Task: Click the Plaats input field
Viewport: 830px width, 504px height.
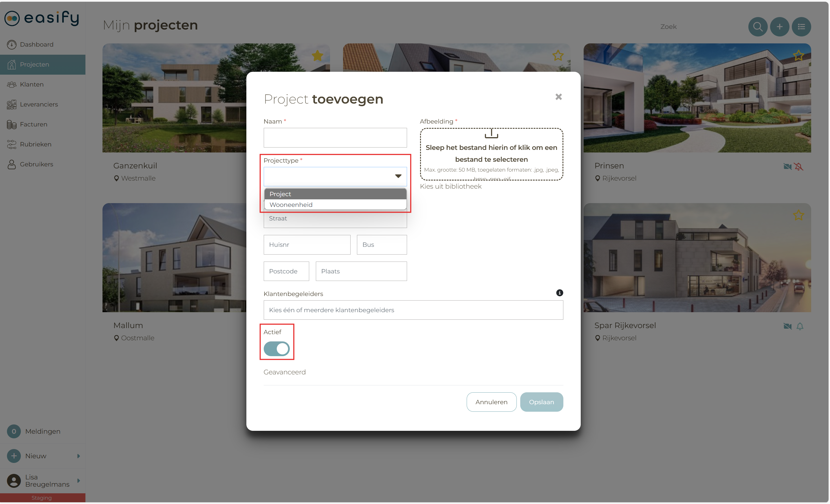Action: 361,271
